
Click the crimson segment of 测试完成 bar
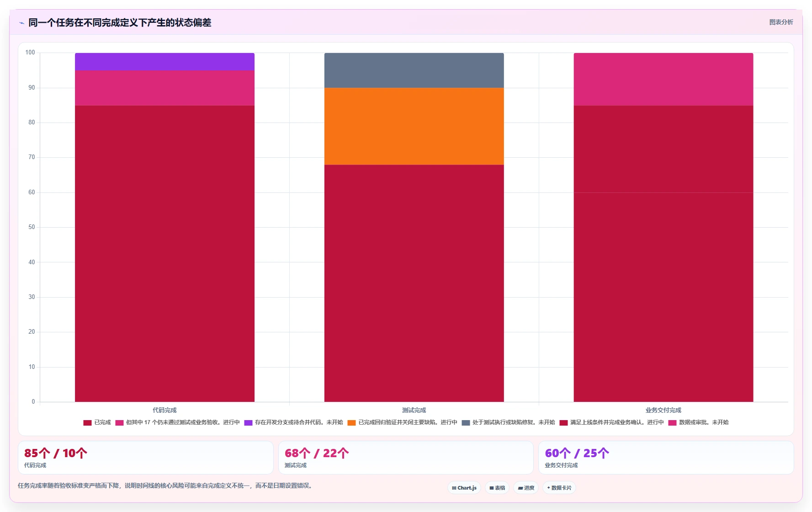pyautogui.click(x=414, y=283)
